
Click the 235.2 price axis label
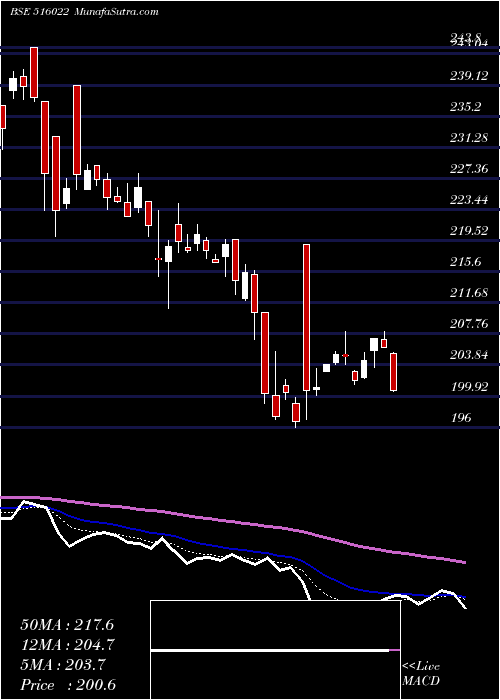tap(468, 107)
